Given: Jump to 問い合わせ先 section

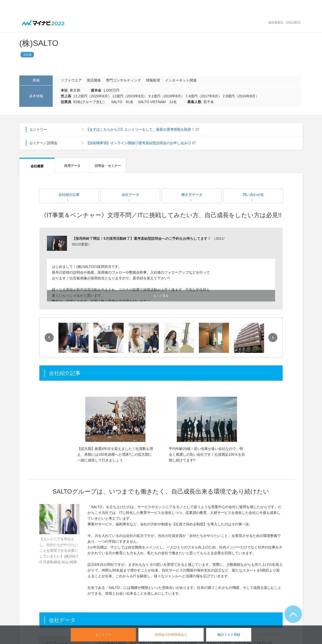Looking at the screenshot, I should coord(253,196).
